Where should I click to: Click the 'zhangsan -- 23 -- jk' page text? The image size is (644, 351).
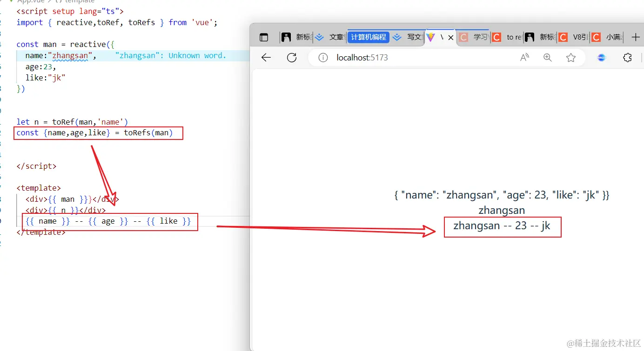coord(502,226)
